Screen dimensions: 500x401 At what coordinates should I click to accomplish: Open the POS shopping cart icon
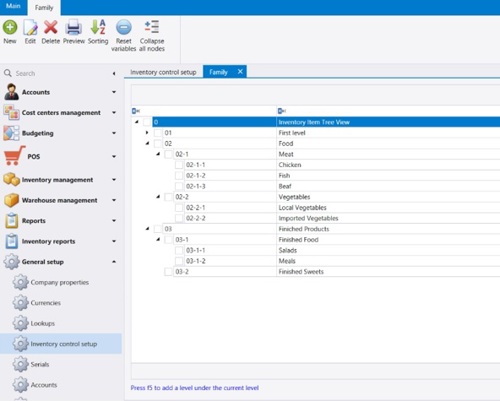pos(14,156)
